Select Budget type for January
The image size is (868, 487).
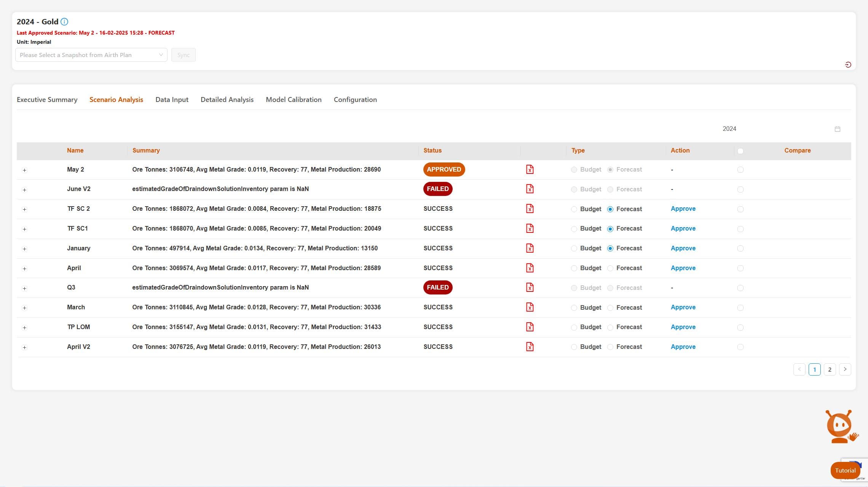574,249
